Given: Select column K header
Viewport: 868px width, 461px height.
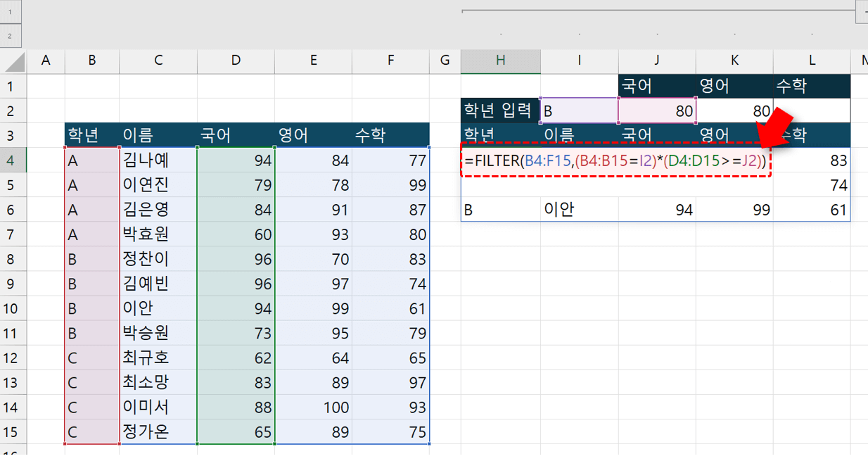Looking at the screenshot, I should point(734,61).
